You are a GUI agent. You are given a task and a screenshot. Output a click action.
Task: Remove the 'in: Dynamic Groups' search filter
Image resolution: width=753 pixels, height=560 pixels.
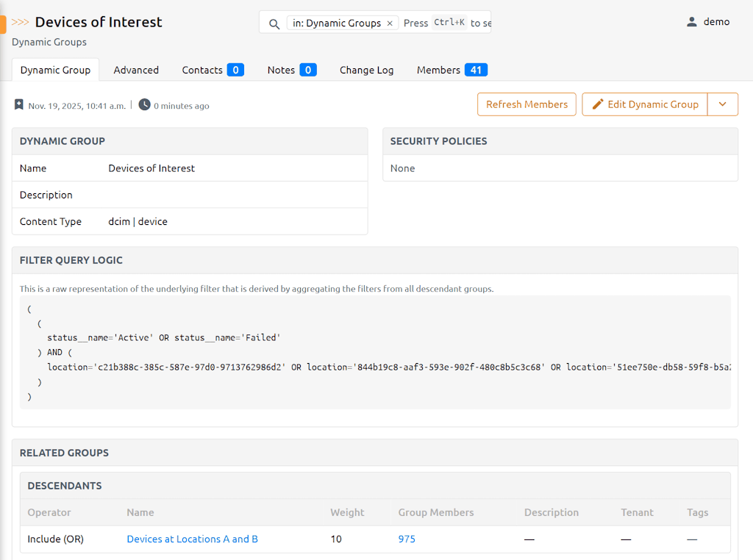390,24
